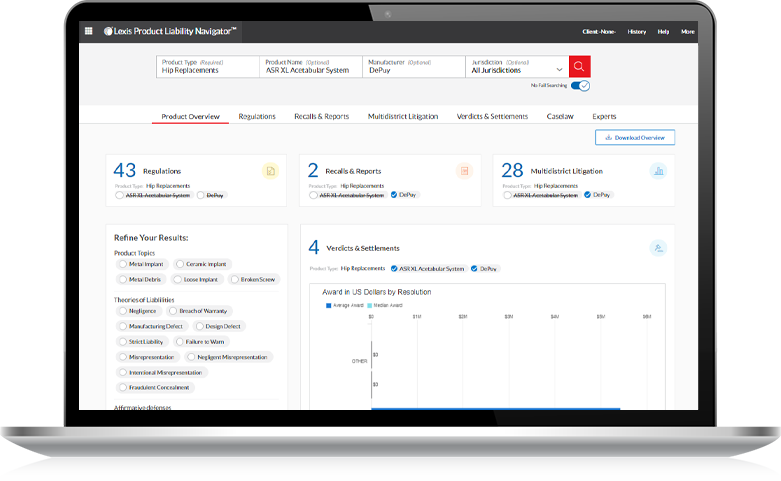Check DePuy under Regulations card
Viewport: 781px width, 481px height.
click(x=201, y=195)
